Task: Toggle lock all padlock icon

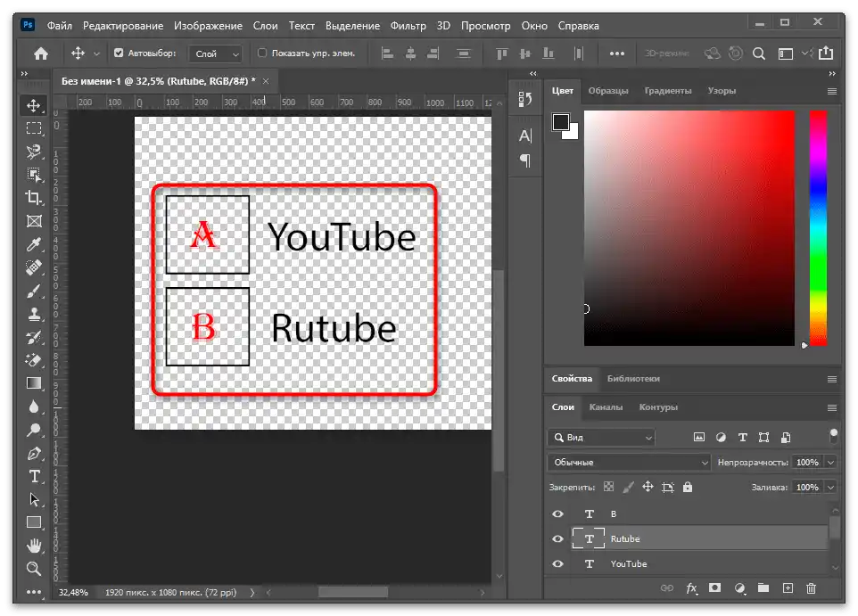Action: [688, 487]
